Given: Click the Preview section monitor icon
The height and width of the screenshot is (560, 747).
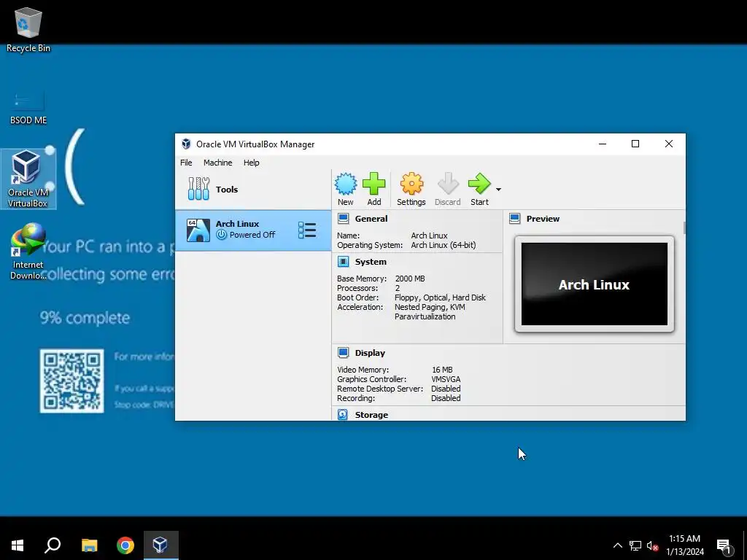Looking at the screenshot, I should point(514,219).
